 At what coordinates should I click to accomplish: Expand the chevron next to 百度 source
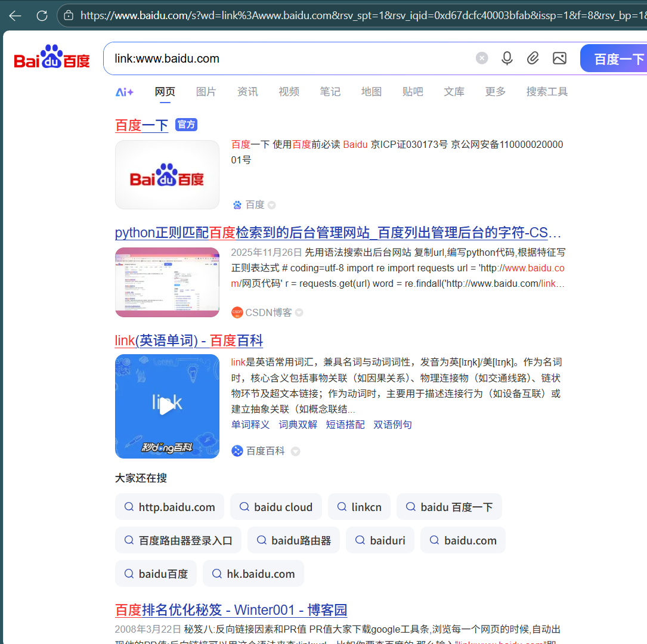click(x=271, y=205)
